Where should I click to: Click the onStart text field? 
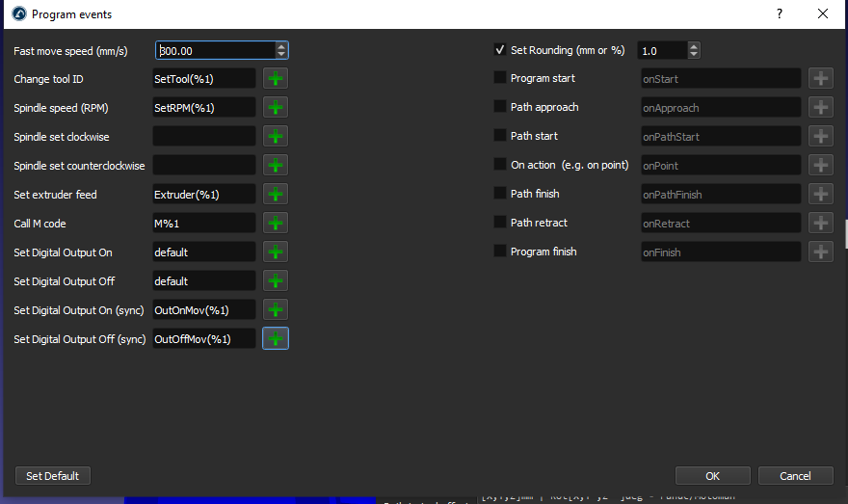(721, 78)
